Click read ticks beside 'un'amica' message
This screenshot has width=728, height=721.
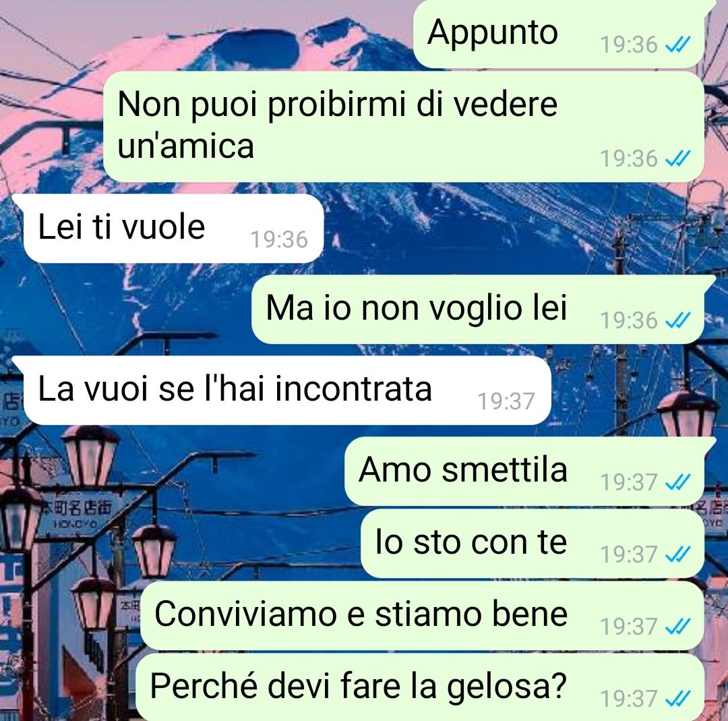click(x=678, y=159)
